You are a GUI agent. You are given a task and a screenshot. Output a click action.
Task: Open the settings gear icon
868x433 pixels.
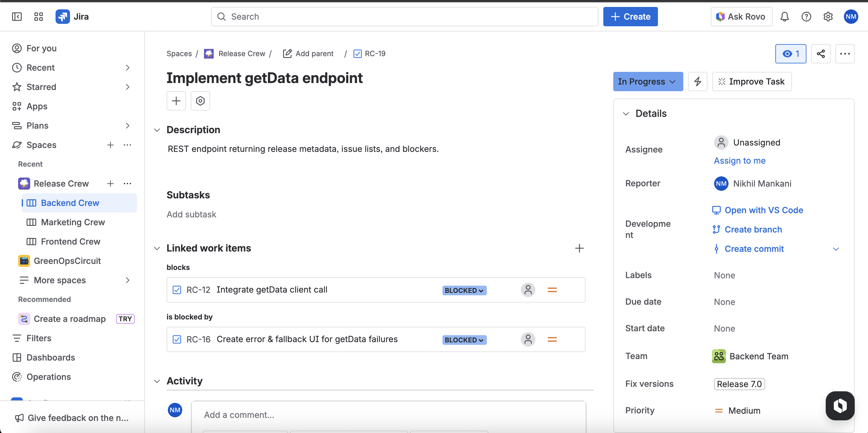(828, 17)
